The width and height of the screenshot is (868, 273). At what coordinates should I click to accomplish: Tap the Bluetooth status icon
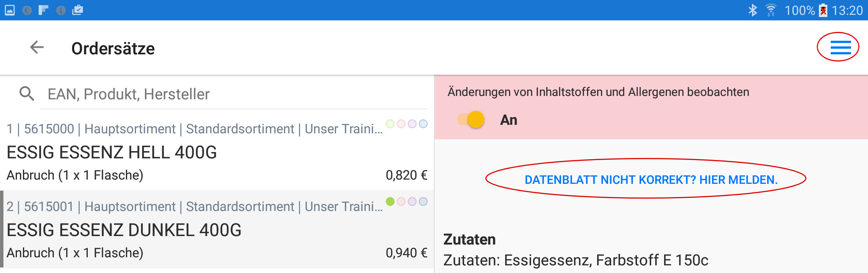[x=753, y=10]
